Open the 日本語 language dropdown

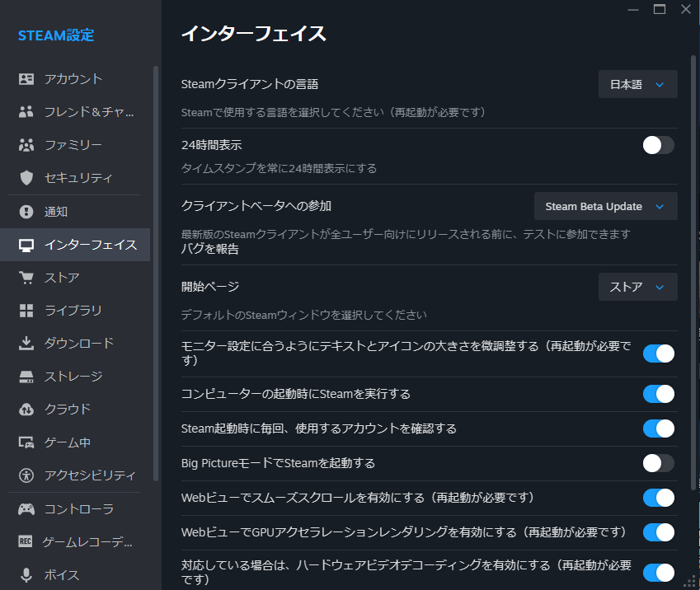(637, 84)
